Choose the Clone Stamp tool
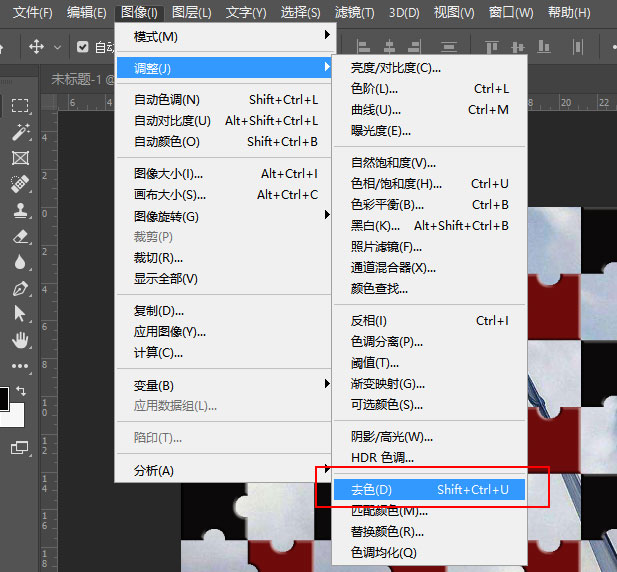Image resolution: width=617 pixels, height=572 pixels. click(20, 210)
